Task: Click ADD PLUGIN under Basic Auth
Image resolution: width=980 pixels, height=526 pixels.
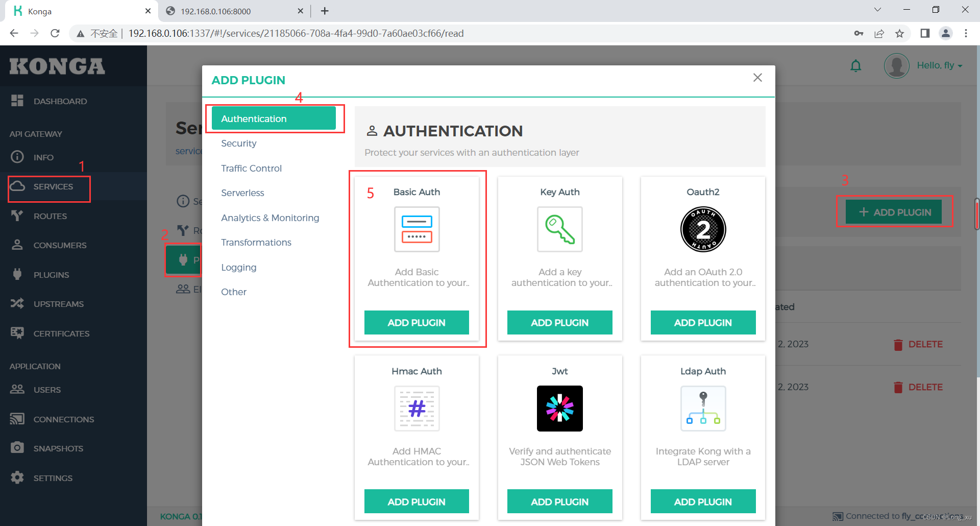Action: point(416,322)
